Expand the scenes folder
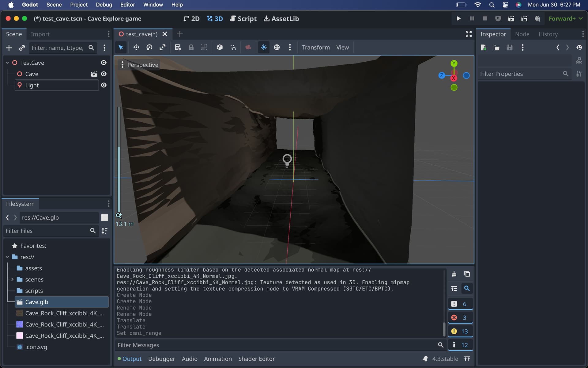588x368 pixels. pyautogui.click(x=12, y=279)
